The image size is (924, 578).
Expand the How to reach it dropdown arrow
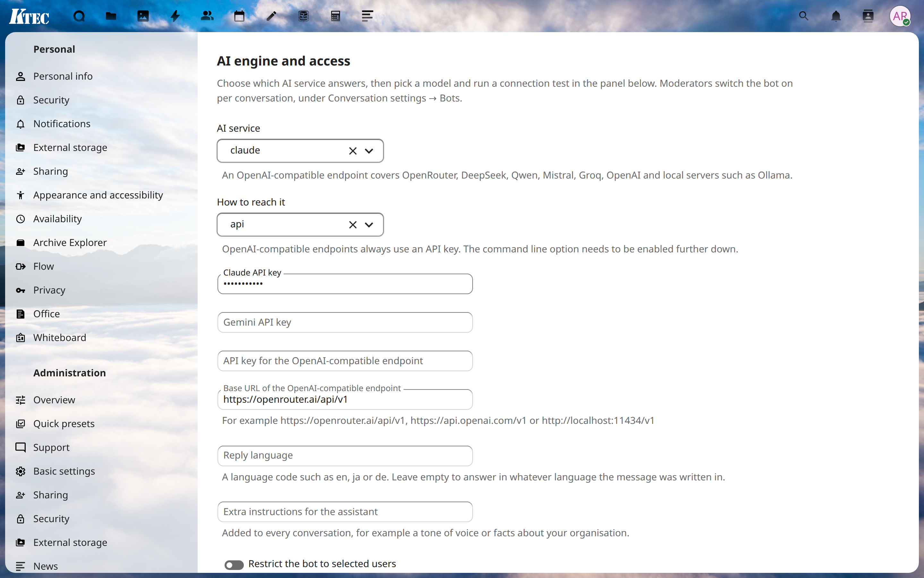pyautogui.click(x=369, y=225)
